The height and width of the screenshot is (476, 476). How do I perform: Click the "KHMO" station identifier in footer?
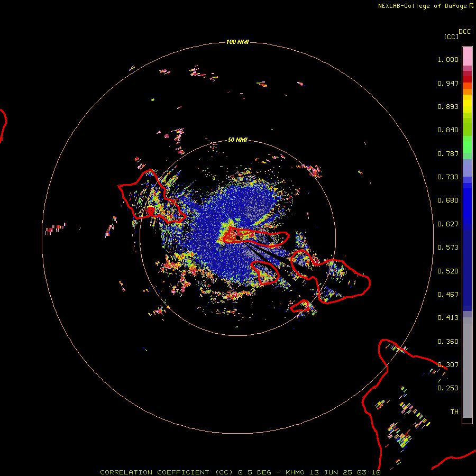(295, 472)
